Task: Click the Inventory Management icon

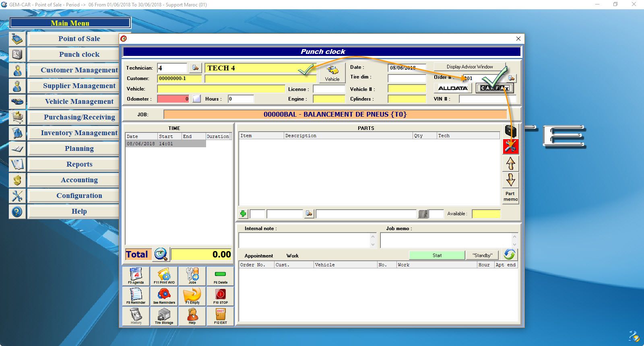Action: [17, 133]
